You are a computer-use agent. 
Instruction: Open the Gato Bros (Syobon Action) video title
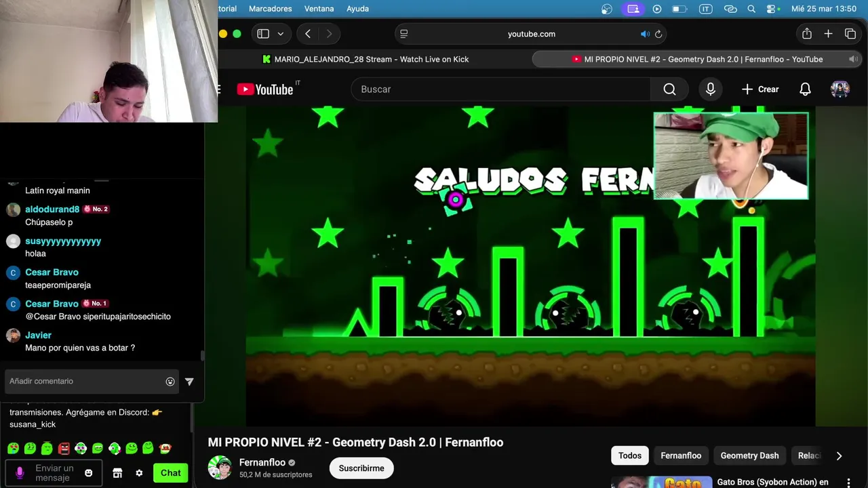tap(773, 483)
